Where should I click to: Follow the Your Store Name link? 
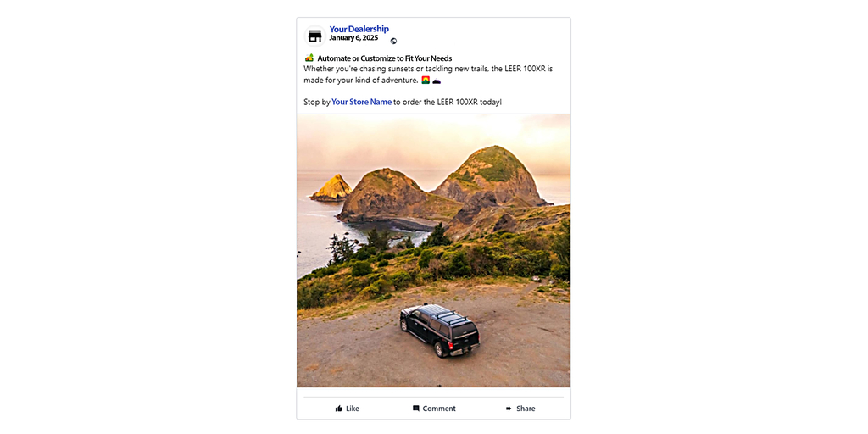[361, 102]
